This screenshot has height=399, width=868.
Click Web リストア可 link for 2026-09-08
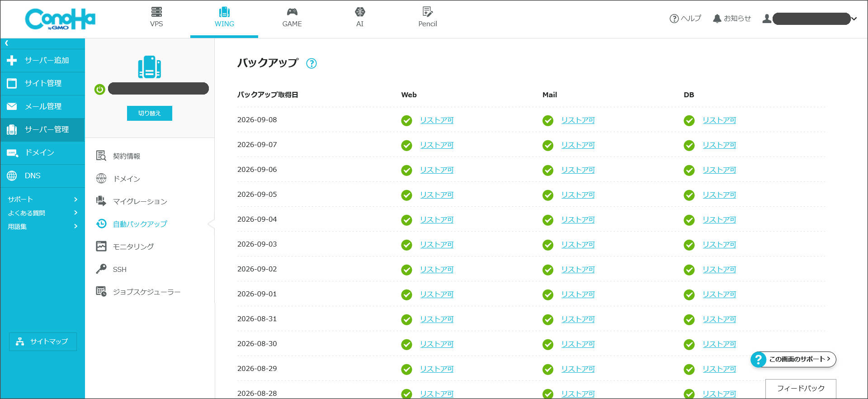click(x=437, y=120)
